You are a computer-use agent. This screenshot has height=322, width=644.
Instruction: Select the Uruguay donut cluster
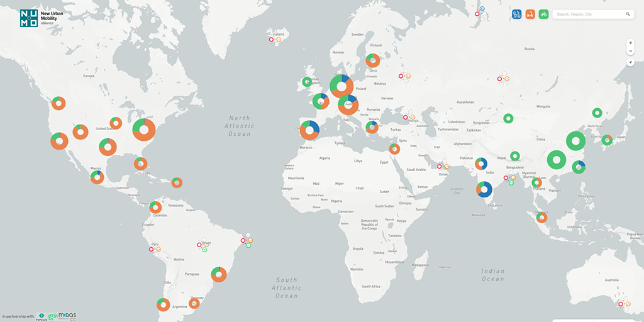point(194,304)
